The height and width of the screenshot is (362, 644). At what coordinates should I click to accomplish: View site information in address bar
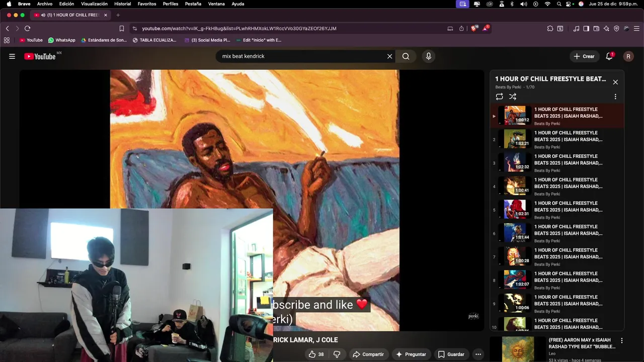(x=134, y=29)
